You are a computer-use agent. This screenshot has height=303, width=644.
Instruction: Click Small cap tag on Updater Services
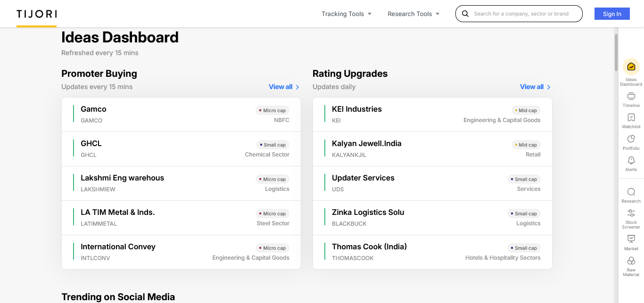(x=524, y=179)
